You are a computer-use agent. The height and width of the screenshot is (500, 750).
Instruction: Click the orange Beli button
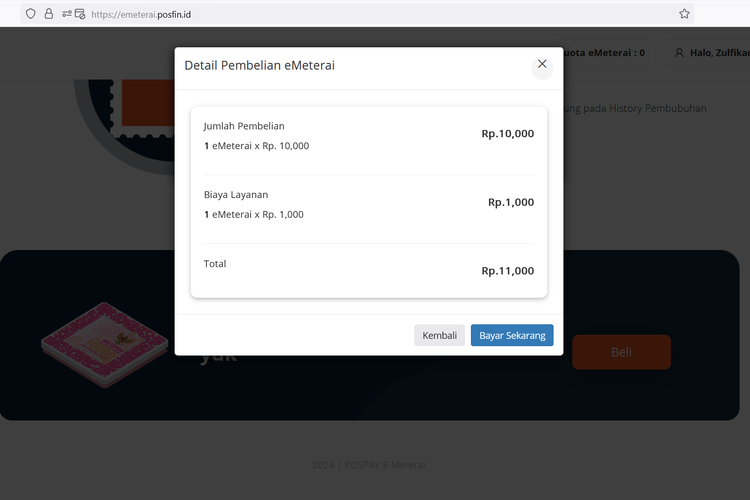(x=621, y=352)
